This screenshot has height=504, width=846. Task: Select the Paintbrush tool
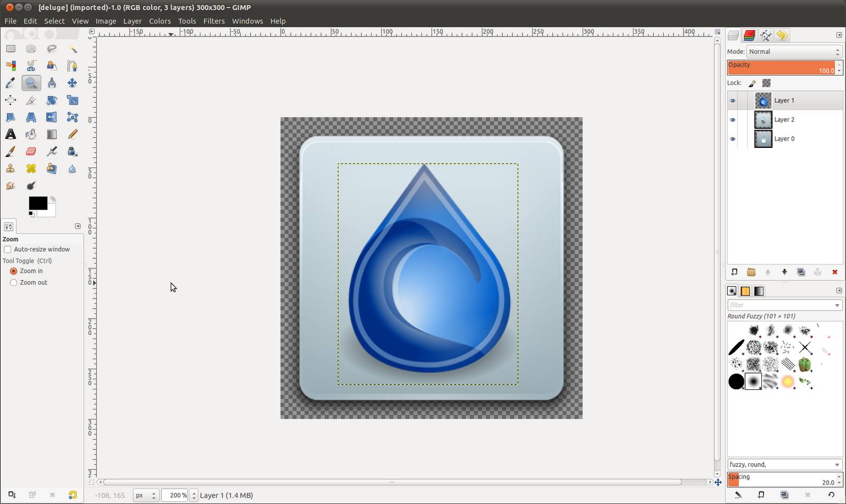[11, 152]
